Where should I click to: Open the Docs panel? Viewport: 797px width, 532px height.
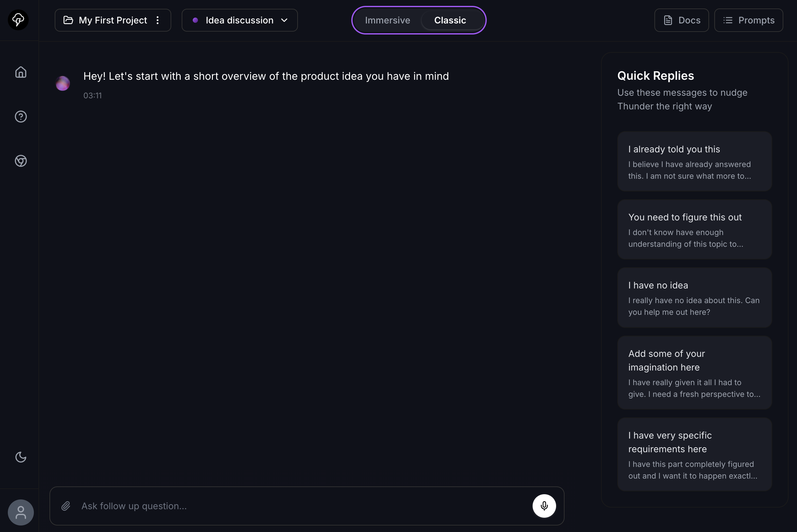pyautogui.click(x=681, y=21)
